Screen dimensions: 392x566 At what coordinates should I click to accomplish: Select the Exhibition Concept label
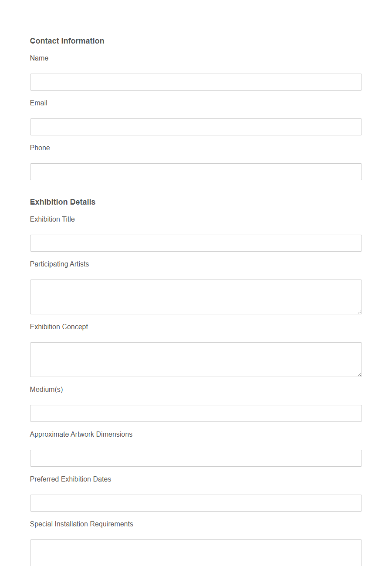click(59, 327)
